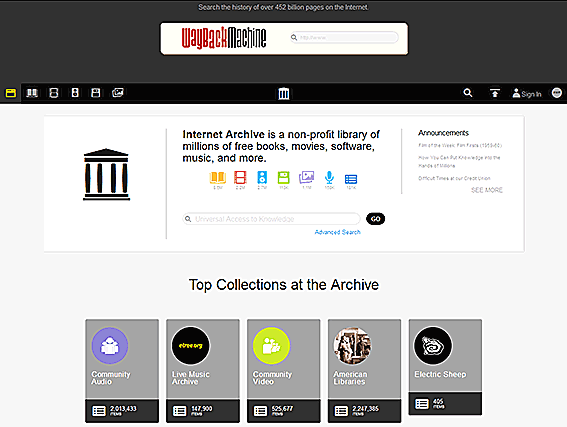Focus the Wayback Machine URL search field
The image size is (567, 427).
coord(344,38)
